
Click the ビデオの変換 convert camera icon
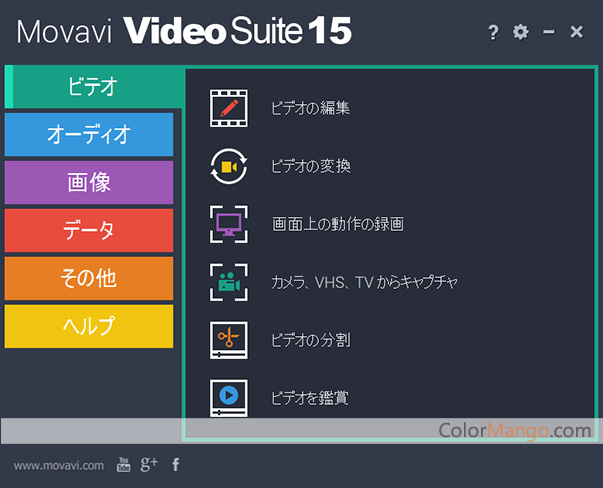[x=229, y=166]
